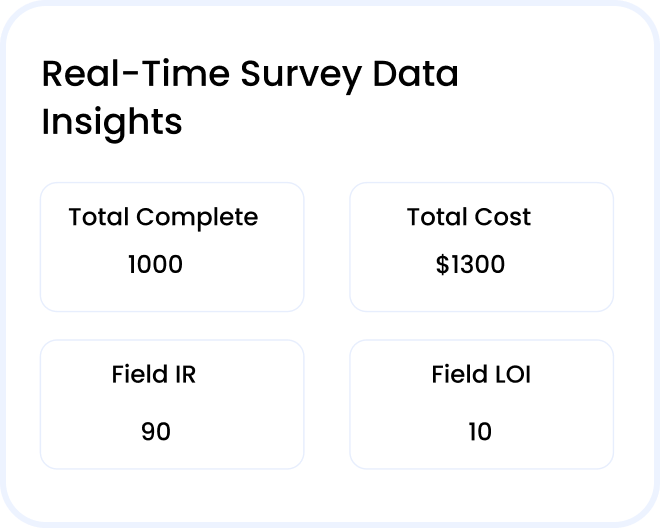
Task: Click the word Complete in Total Complete
Action: (197, 219)
